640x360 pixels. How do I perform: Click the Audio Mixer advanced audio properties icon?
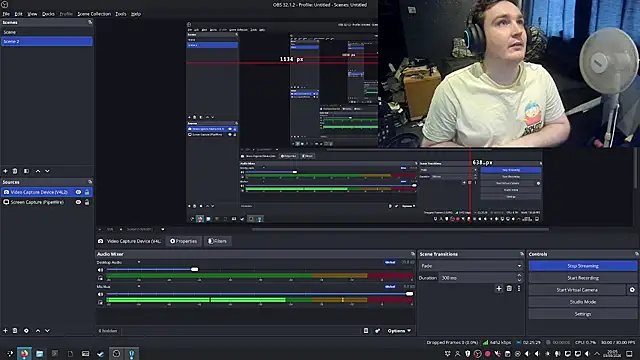pos(378,331)
